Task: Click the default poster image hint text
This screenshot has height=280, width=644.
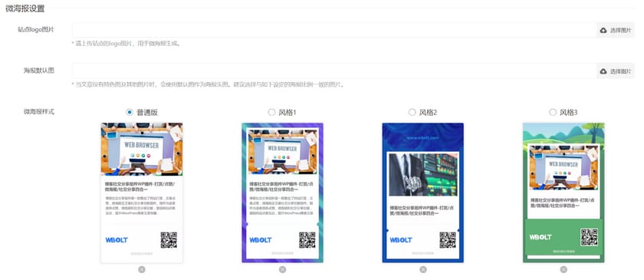Action: pyautogui.click(x=208, y=84)
